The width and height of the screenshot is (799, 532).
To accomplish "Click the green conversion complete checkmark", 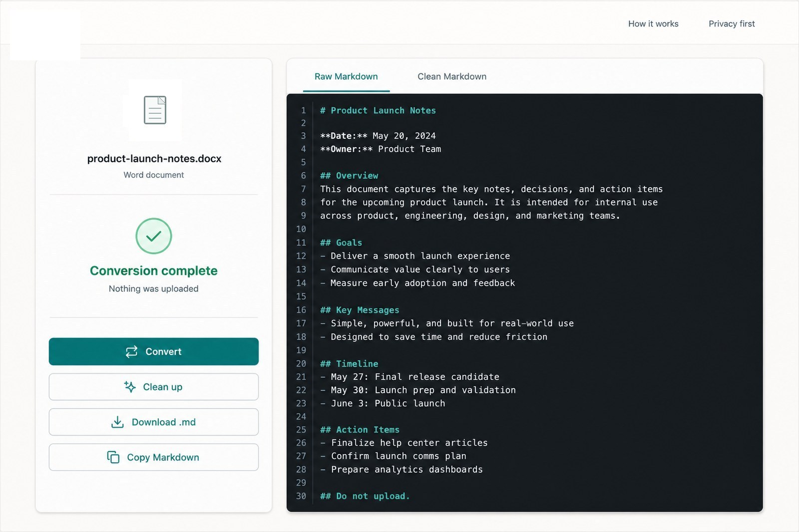I will 154,236.
